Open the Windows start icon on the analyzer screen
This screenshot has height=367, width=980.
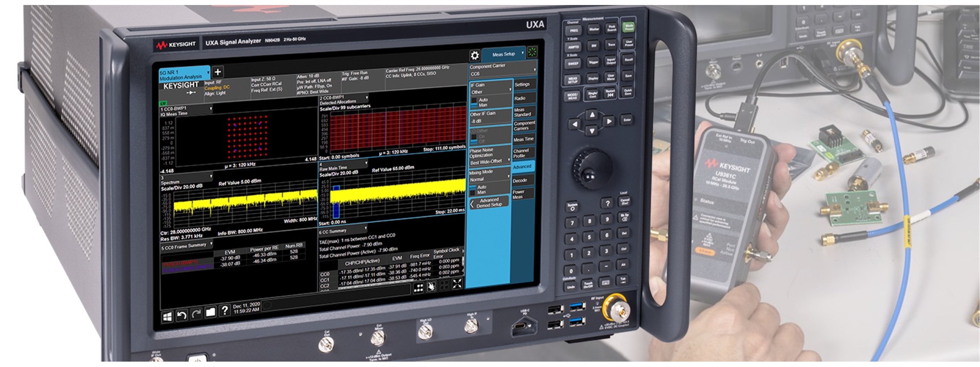(x=168, y=317)
